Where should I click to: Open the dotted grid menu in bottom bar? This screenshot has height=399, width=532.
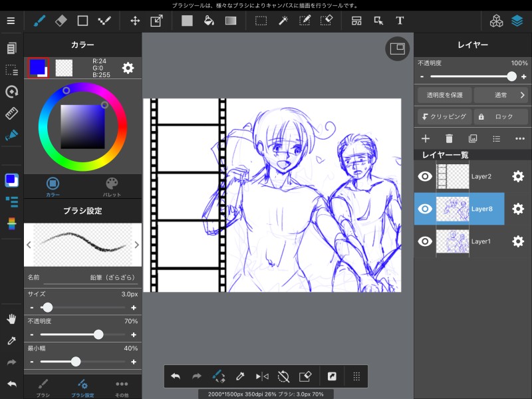coord(356,376)
